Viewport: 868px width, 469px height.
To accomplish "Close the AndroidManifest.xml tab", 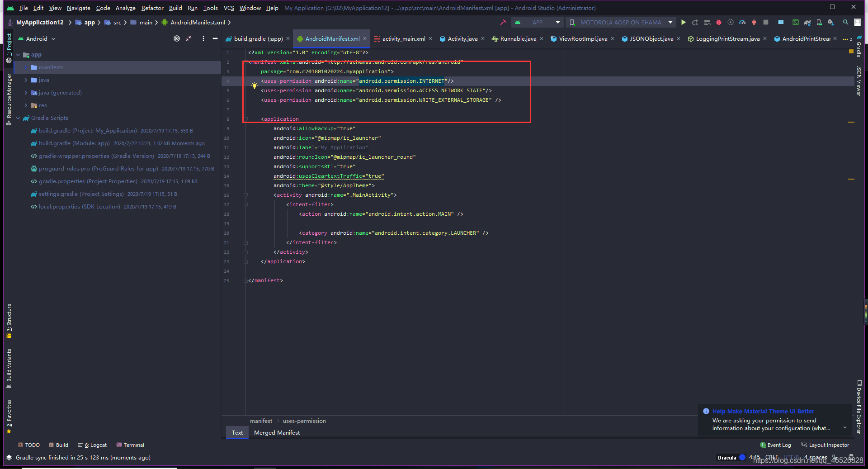I will pos(365,38).
